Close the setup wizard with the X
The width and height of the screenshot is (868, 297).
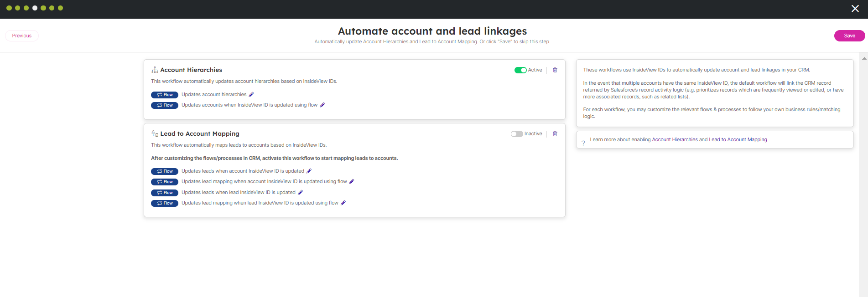point(855,9)
